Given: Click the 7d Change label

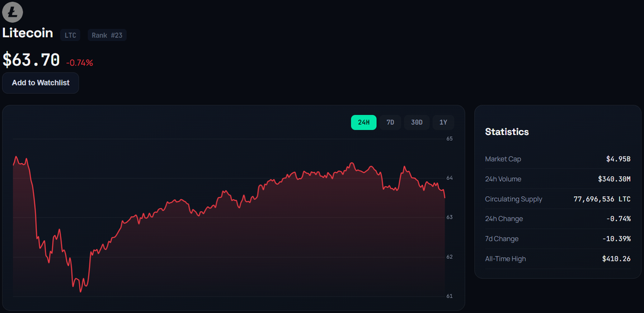Looking at the screenshot, I should click(502, 239).
